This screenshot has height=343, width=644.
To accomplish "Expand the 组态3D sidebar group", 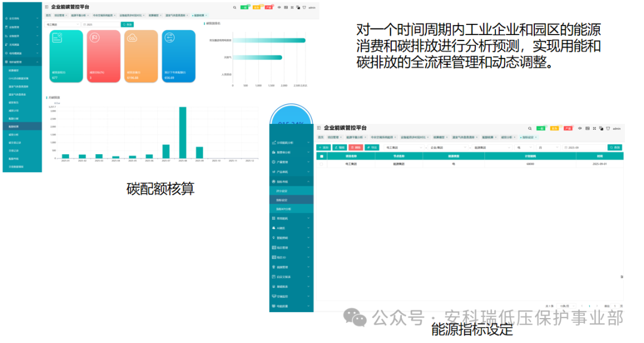I will click(x=291, y=257).
